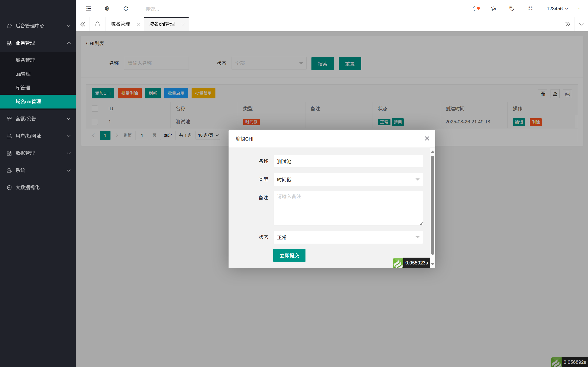Click the print table icon

click(x=568, y=94)
